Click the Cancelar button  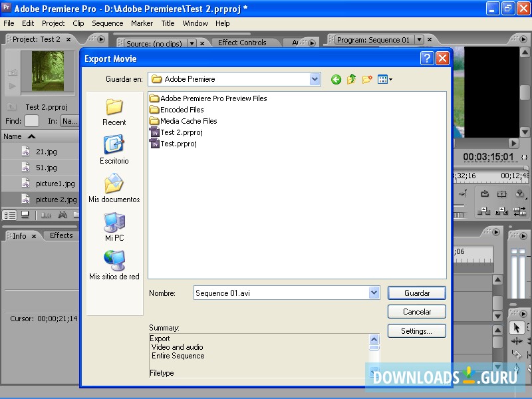pyautogui.click(x=417, y=312)
